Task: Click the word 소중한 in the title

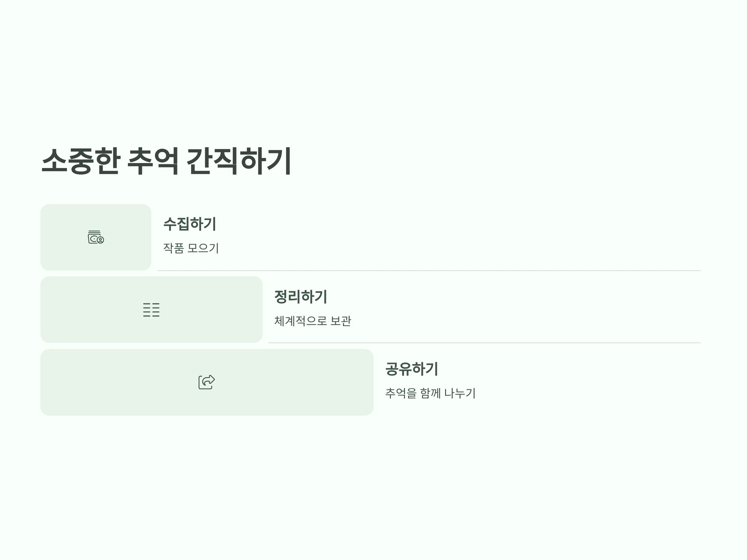Action: coord(81,161)
